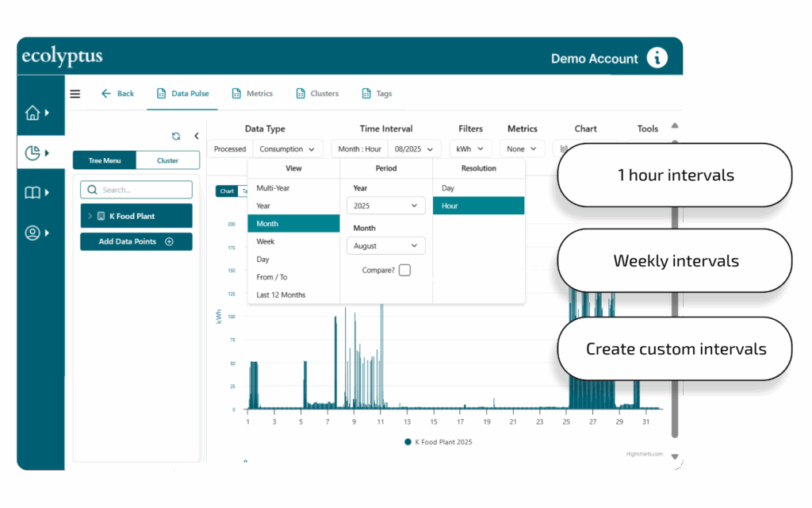This screenshot has height=508, width=812.
Task: Open the pie chart analytics sidebar icon
Action: [x=33, y=152]
